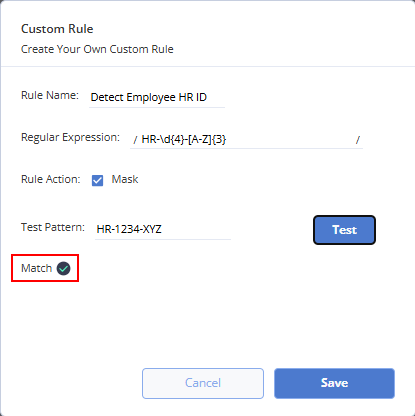Screen dimensions: 415x416
Task: Click the Regular Expression label
Action: pyautogui.click(x=70, y=137)
